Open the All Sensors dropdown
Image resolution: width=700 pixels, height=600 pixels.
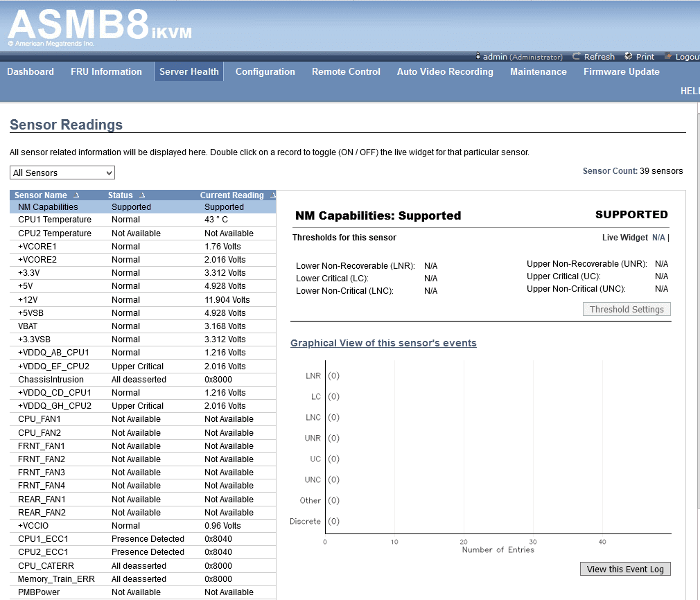[62, 173]
